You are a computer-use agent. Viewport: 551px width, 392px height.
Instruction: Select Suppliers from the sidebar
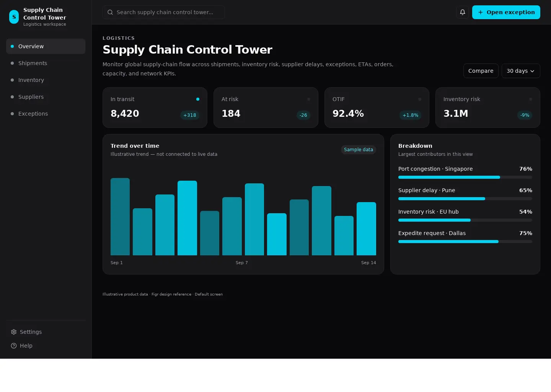tap(46, 97)
